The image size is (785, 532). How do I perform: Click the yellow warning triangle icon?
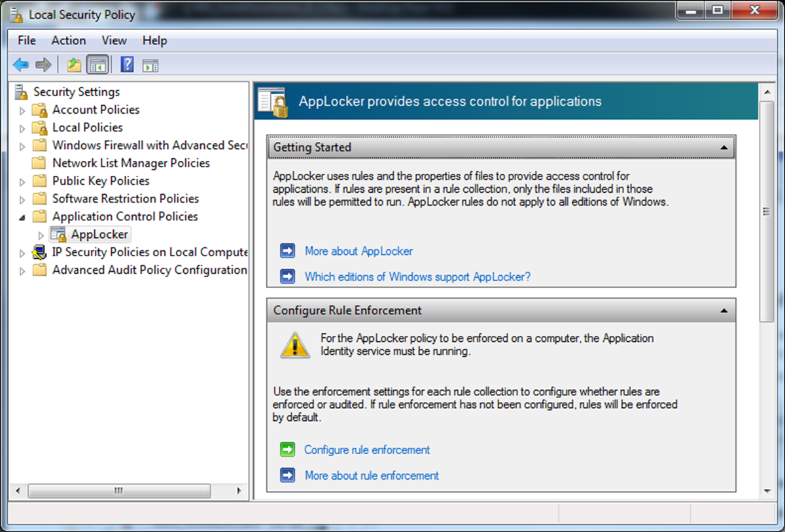click(295, 344)
